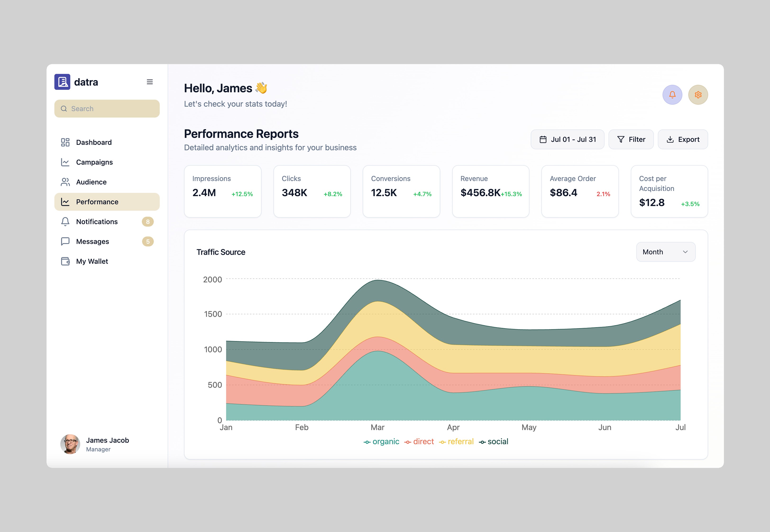Click the Audience people icon
The width and height of the screenshot is (770, 532).
pos(65,182)
